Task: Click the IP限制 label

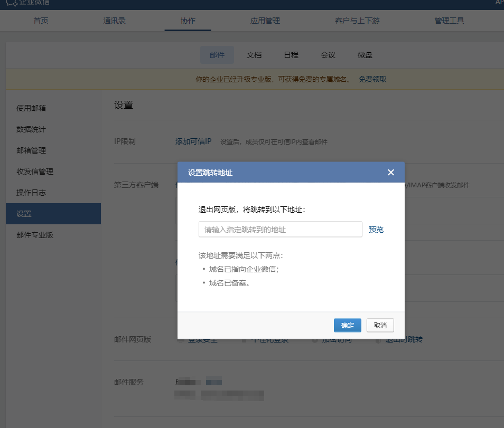Action: pos(125,141)
